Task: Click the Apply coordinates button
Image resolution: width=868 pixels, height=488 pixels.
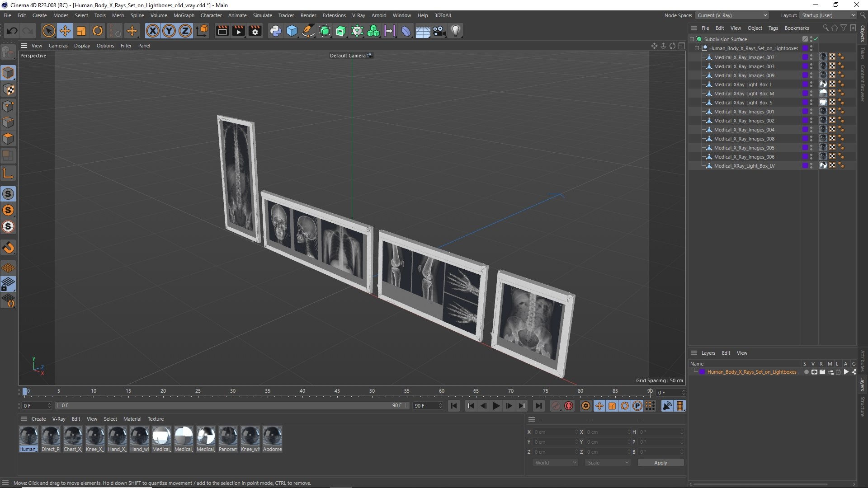Action: pos(660,463)
